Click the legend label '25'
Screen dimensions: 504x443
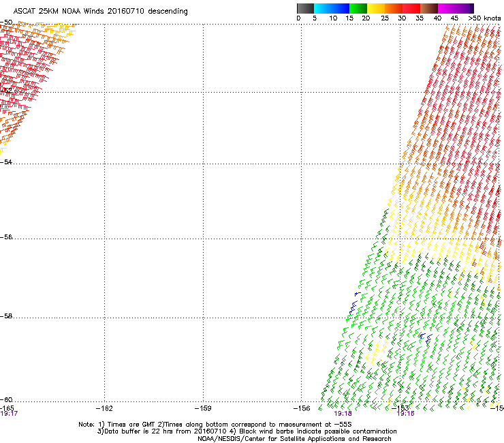[x=385, y=18]
